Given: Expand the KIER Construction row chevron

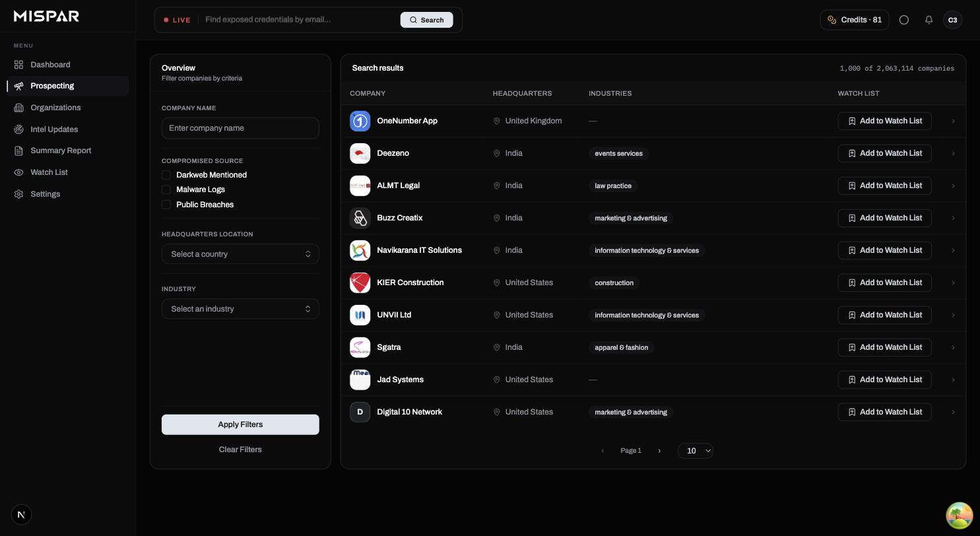Looking at the screenshot, I should [953, 283].
